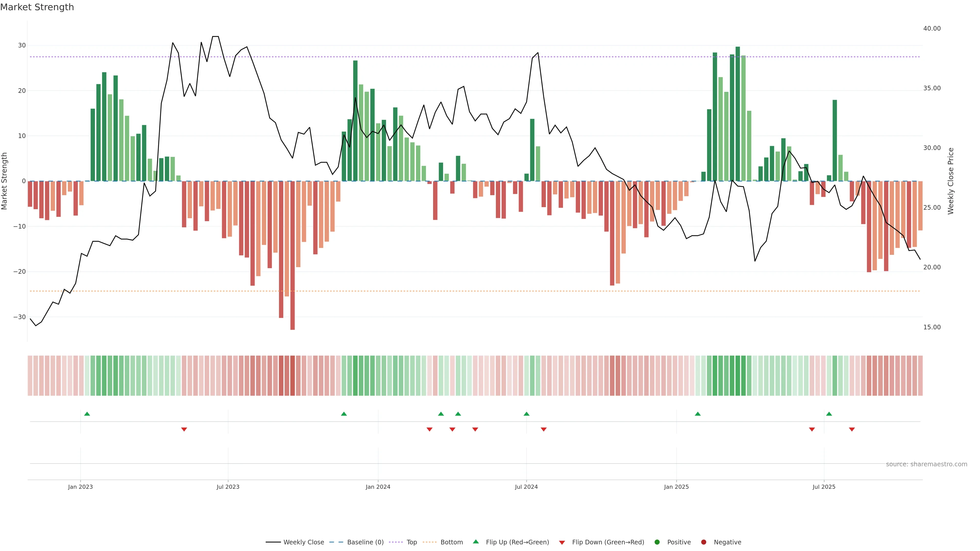Click the last red flip-down triangle marker
Image resolution: width=980 pixels, height=551 pixels.
(852, 429)
